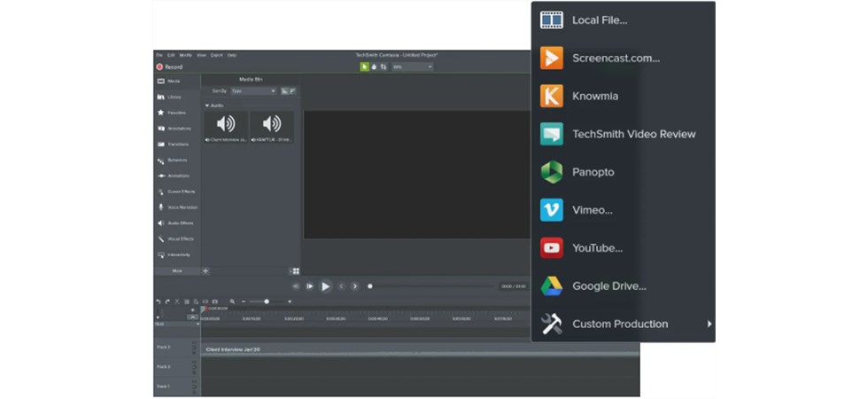Open the Export menu in the menu bar
The height and width of the screenshot is (399, 868).
(x=216, y=55)
